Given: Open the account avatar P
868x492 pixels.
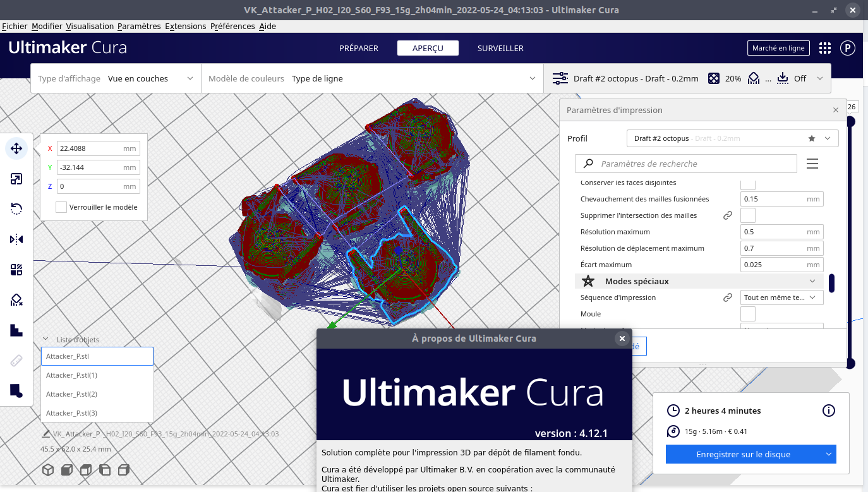Looking at the screenshot, I should [847, 48].
